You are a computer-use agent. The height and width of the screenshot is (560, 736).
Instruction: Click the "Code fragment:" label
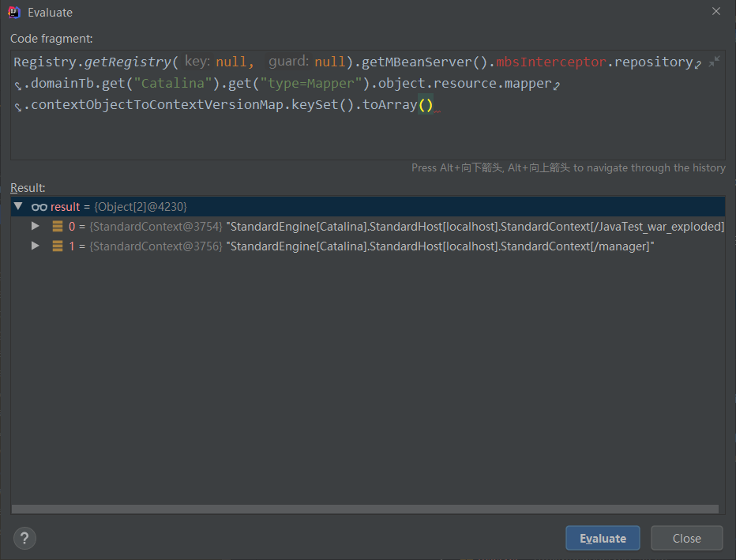51,39
